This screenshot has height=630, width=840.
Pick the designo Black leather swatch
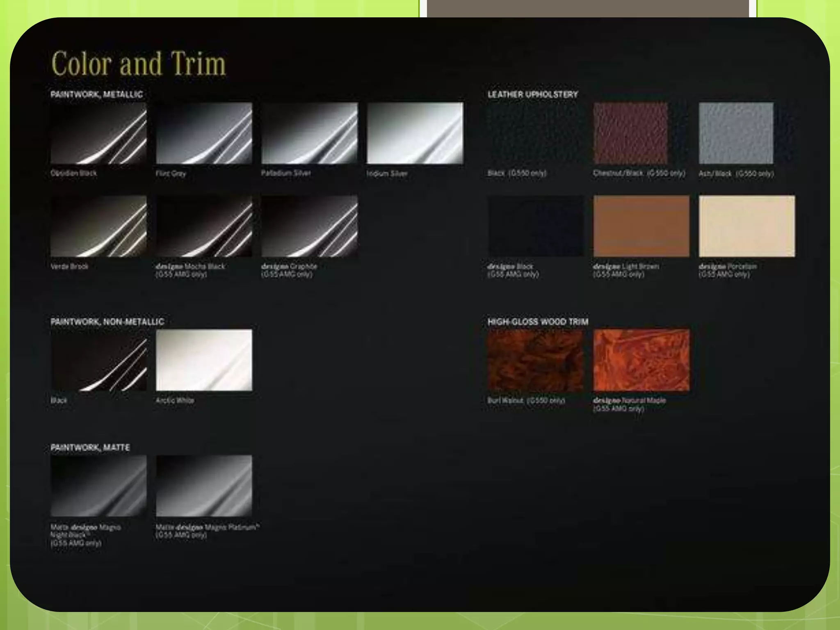tap(535, 226)
